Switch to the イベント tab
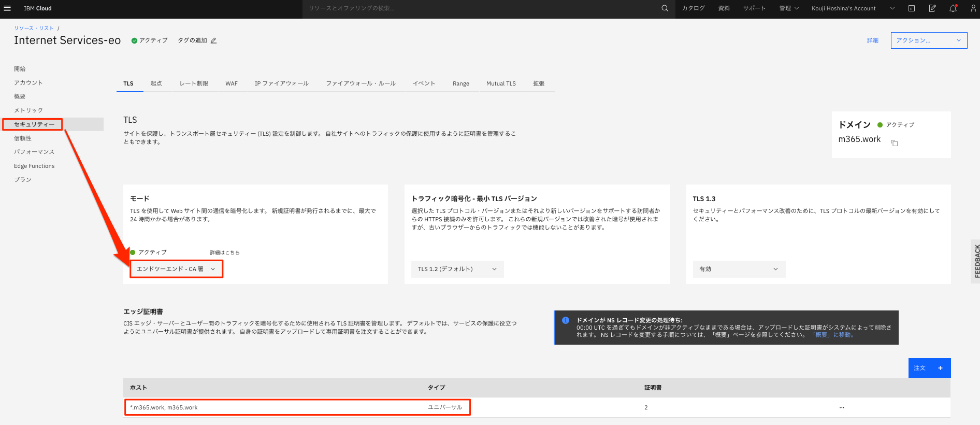 coord(424,83)
